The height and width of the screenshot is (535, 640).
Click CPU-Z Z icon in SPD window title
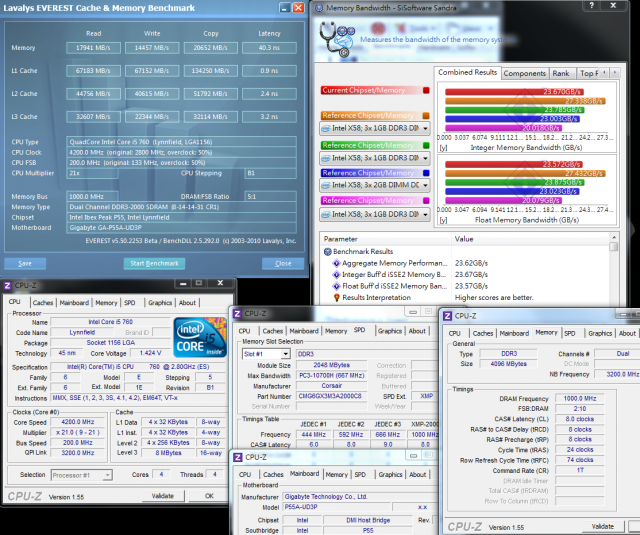(x=237, y=313)
